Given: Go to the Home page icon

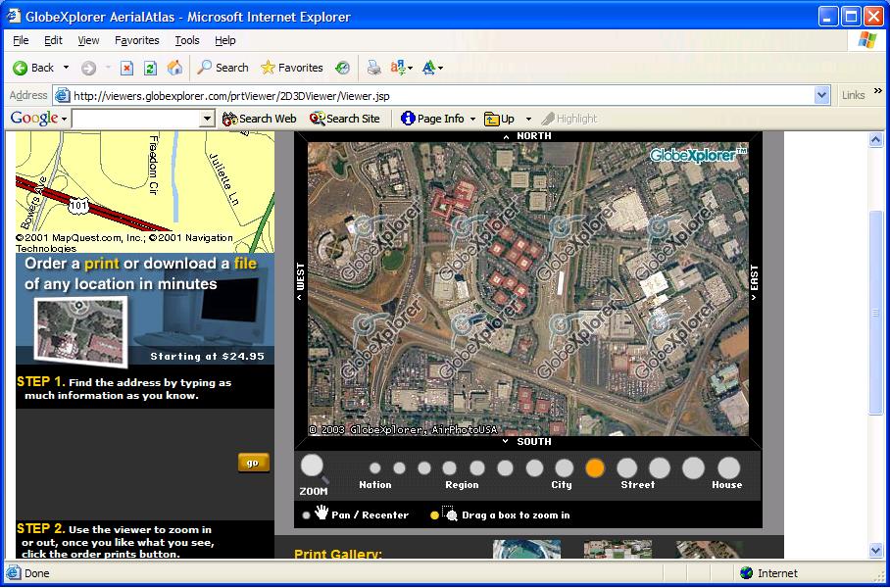Looking at the screenshot, I should click(174, 68).
